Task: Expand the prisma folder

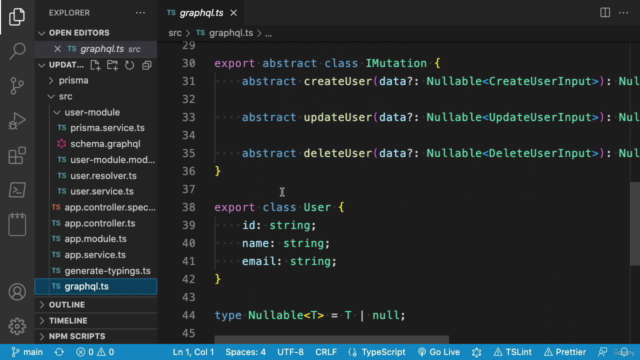Action: (96, 80)
